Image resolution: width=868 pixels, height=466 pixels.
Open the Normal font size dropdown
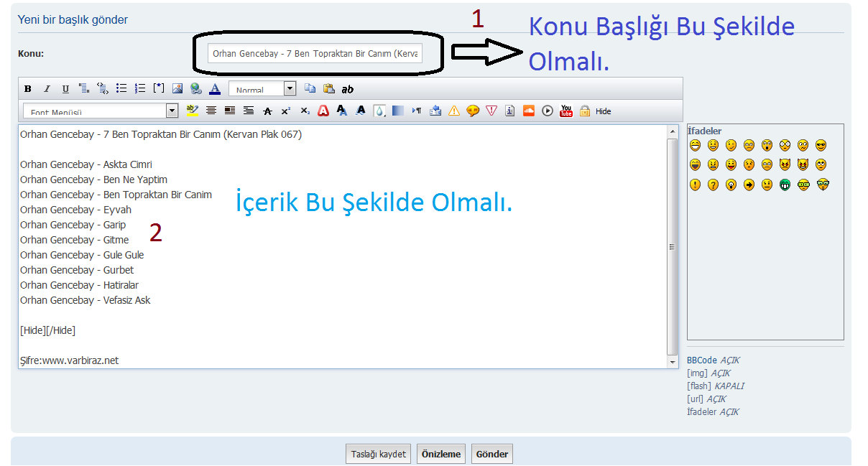pos(262,89)
